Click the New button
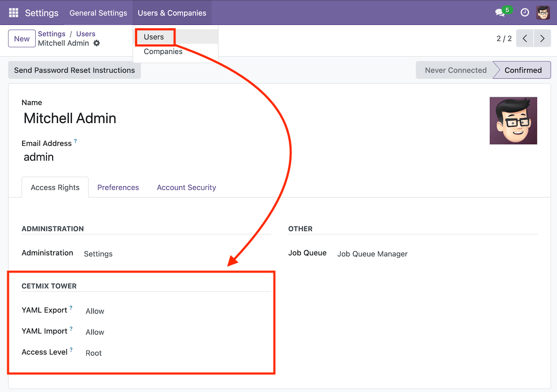Viewport: 557px width, 392px height. pos(22,38)
